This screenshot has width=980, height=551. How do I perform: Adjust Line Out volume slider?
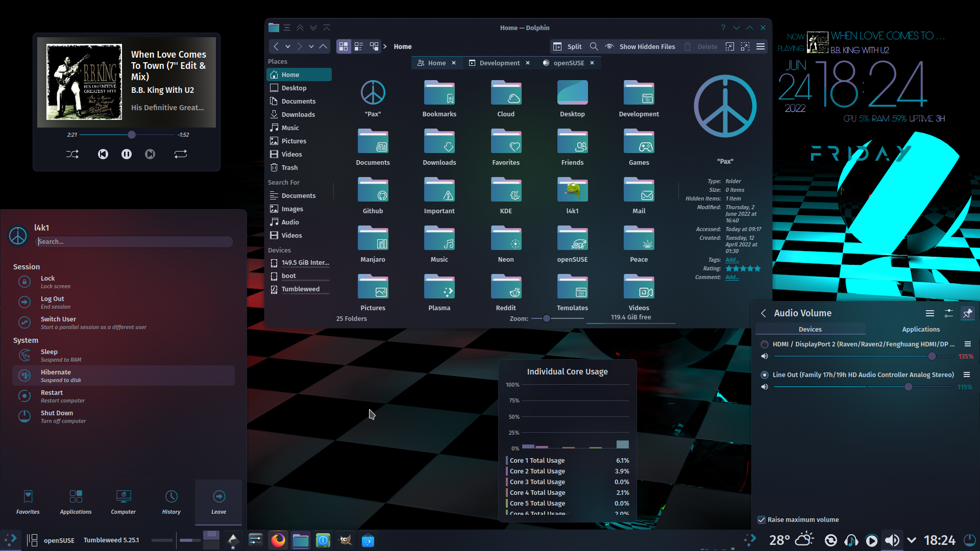(x=864, y=387)
